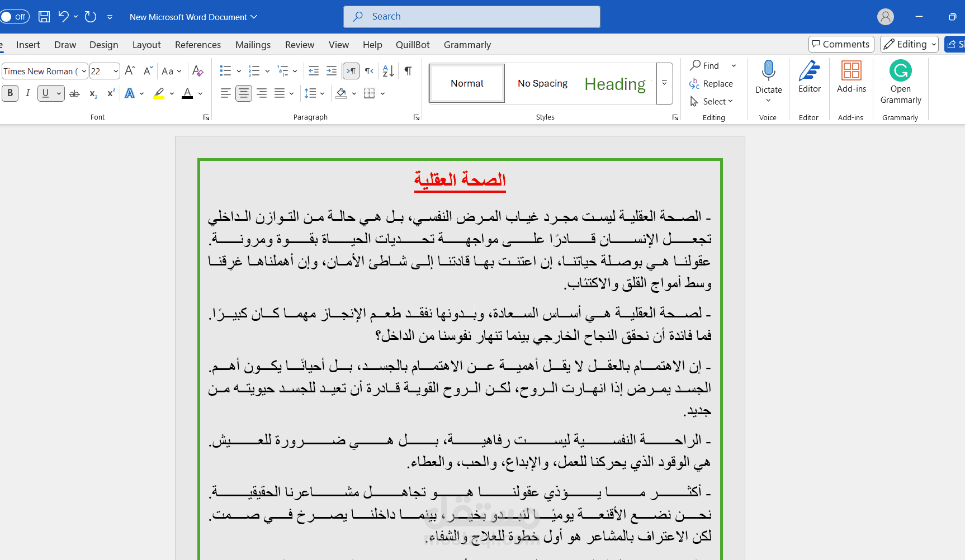Open the Review tab
965x560 pixels.
coord(300,45)
